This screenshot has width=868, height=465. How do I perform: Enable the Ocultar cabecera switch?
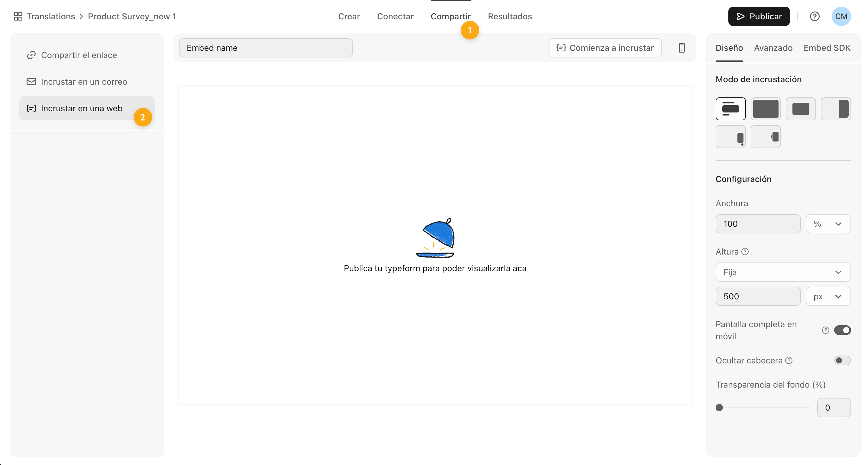coord(842,360)
